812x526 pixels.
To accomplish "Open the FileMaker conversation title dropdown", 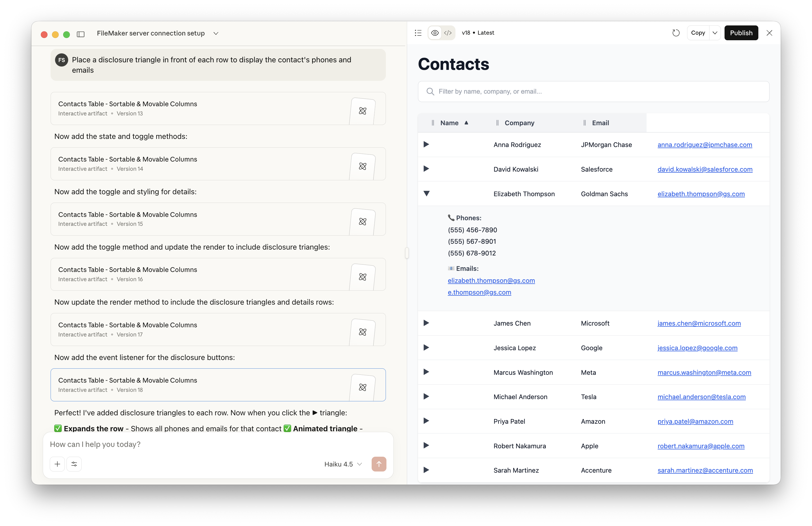I will point(216,34).
